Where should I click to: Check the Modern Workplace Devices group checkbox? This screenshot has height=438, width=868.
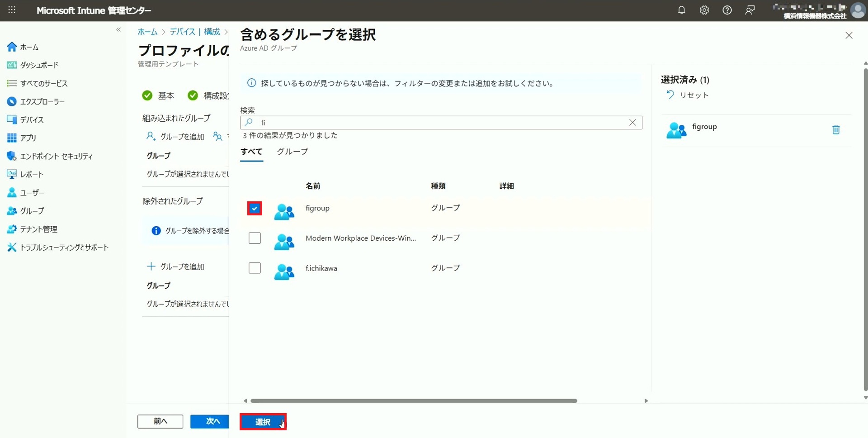click(255, 238)
